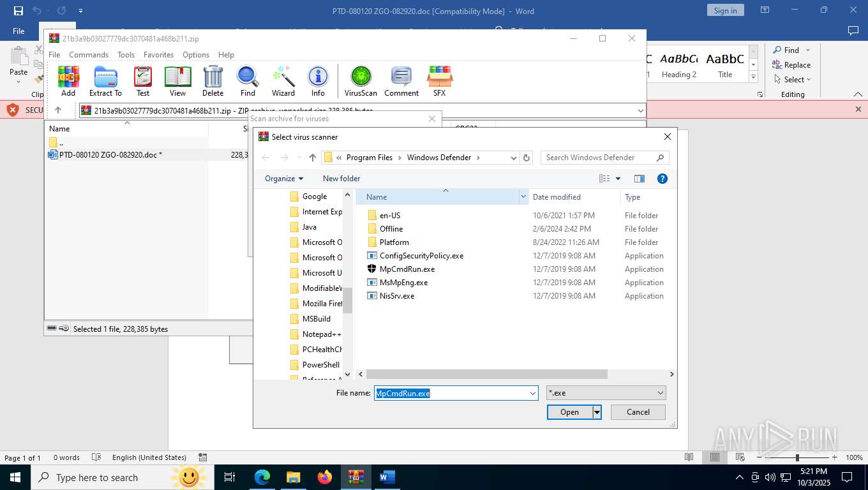This screenshot has width=868, height=490.
Task: Expand the view options dropdown arrow
Action: click(618, 179)
